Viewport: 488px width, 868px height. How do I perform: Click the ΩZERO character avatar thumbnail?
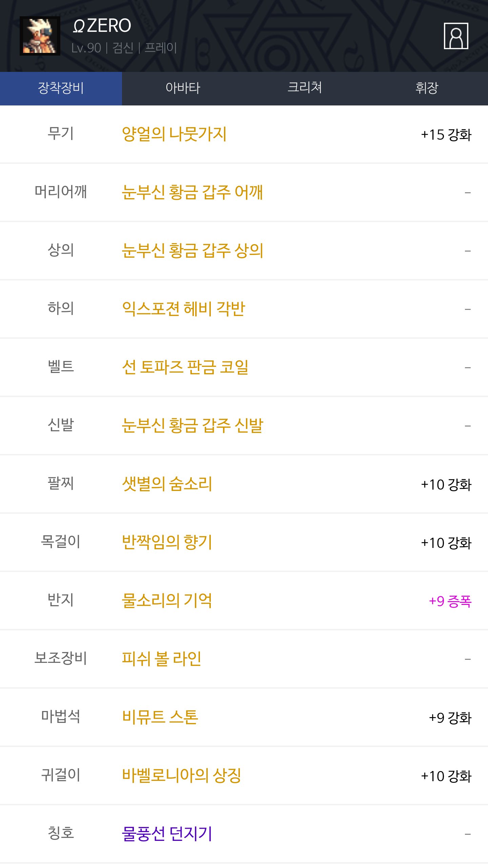tap(40, 36)
